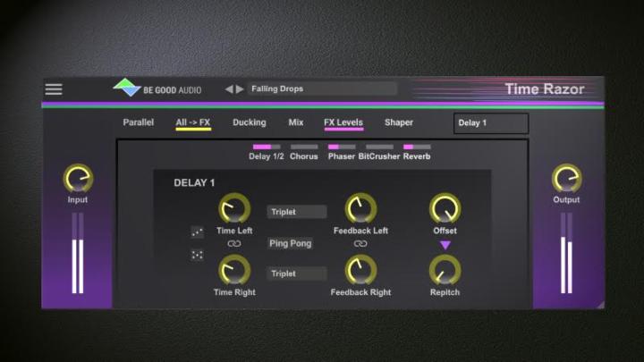This screenshot has height=362, width=644.
Task: Open the Shaper tab
Action: click(x=399, y=122)
